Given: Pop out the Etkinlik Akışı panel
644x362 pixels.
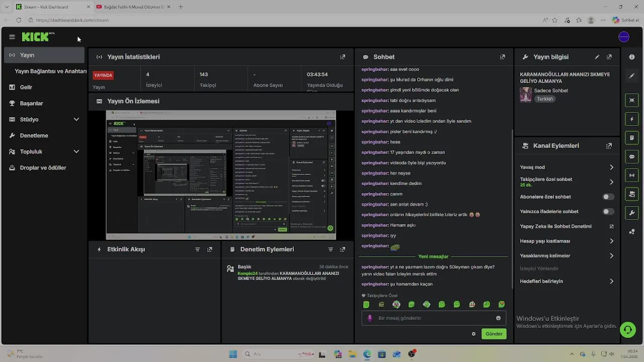Looking at the screenshot, I should [209, 249].
